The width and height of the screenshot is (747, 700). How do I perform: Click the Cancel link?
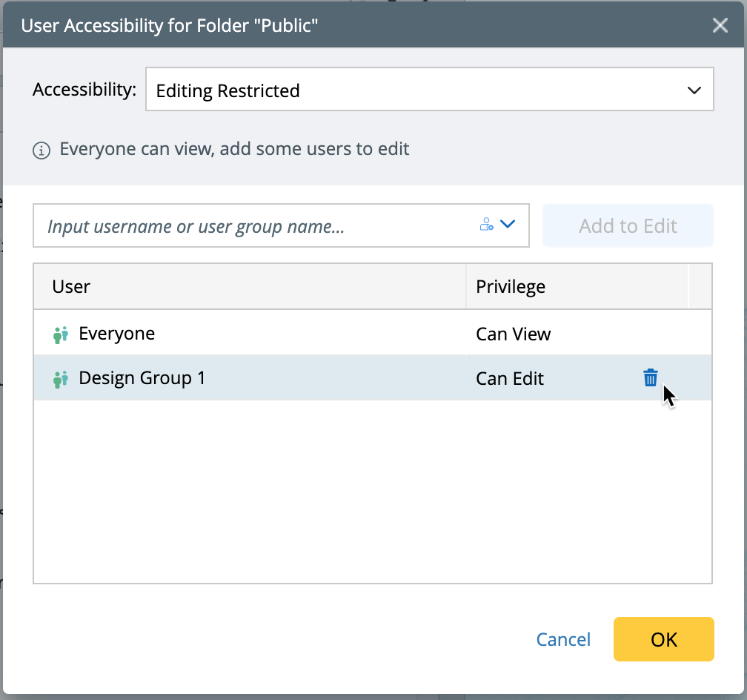tap(563, 640)
